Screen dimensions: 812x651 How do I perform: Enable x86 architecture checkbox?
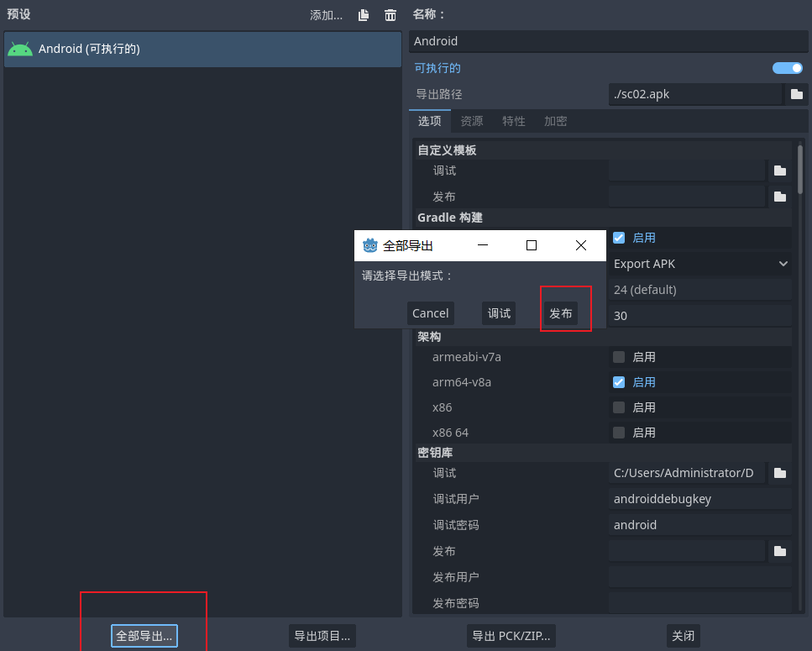[x=619, y=407]
